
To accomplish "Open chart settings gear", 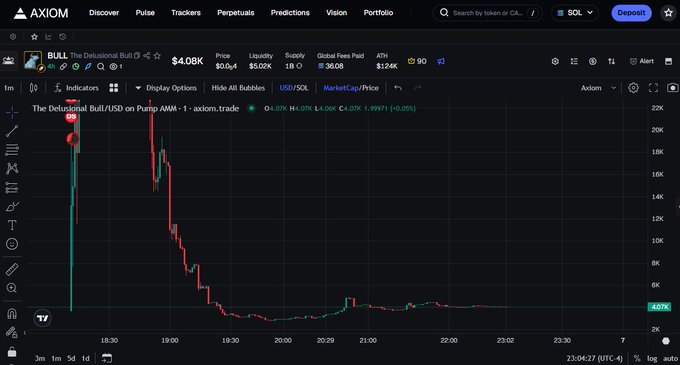I will (x=633, y=88).
